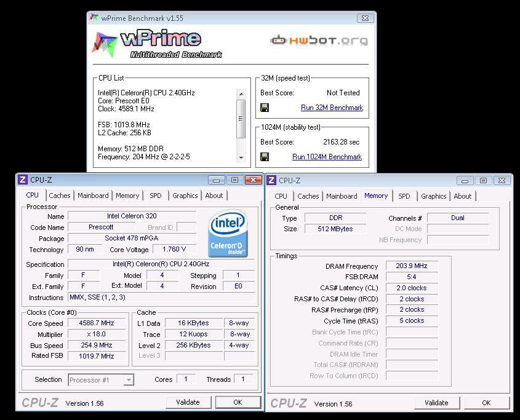Open the Processor #1 selection dropdown
The image size is (520, 420).
(101, 380)
